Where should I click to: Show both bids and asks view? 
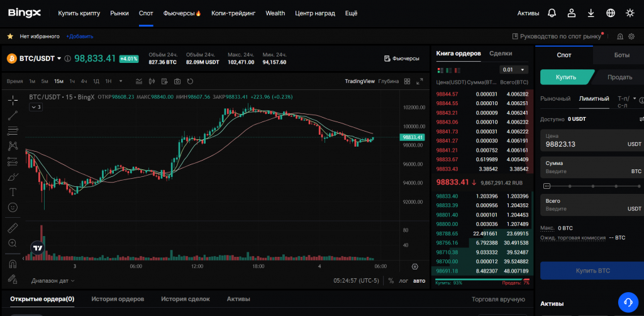(x=441, y=71)
